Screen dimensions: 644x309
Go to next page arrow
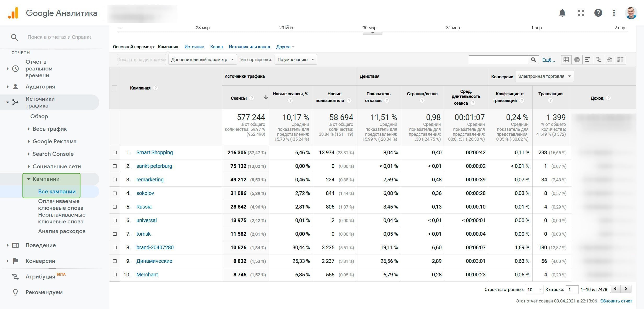(x=626, y=289)
